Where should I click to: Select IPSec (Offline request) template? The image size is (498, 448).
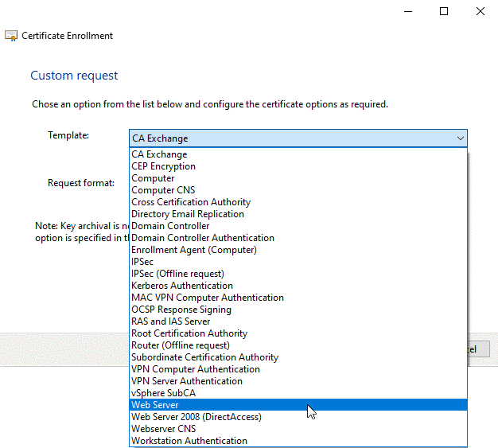[177, 274]
